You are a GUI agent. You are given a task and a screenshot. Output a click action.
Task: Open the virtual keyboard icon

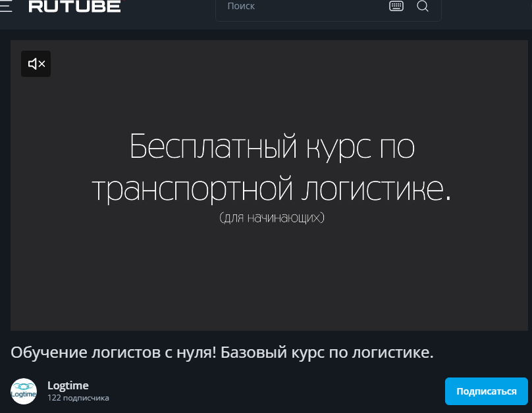[x=396, y=6]
